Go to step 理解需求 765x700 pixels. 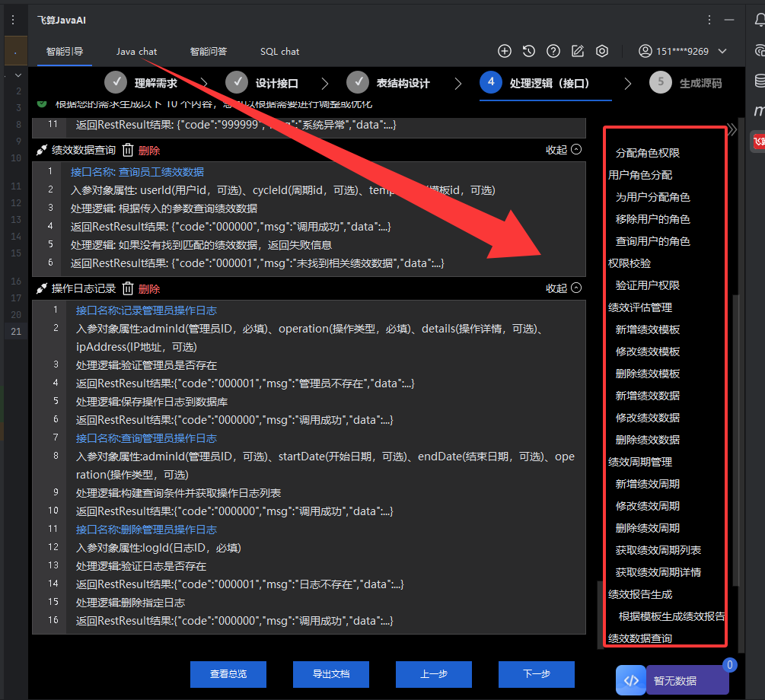click(141, 83)
